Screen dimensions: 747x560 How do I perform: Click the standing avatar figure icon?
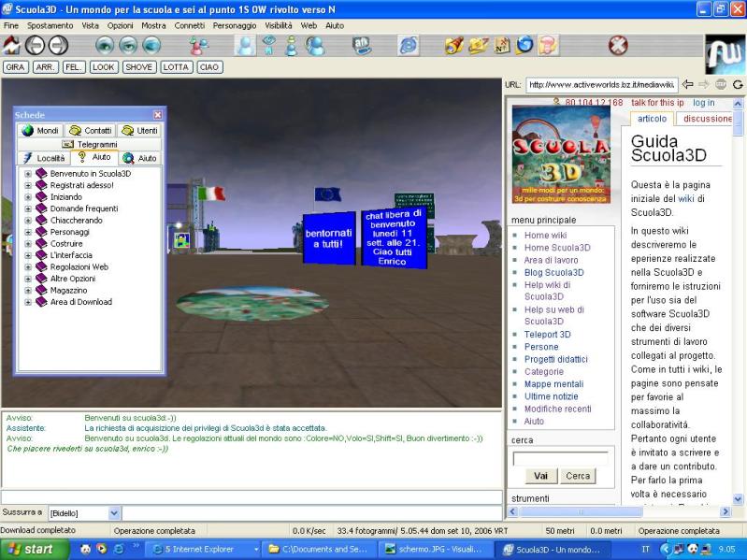click(292, 45)
